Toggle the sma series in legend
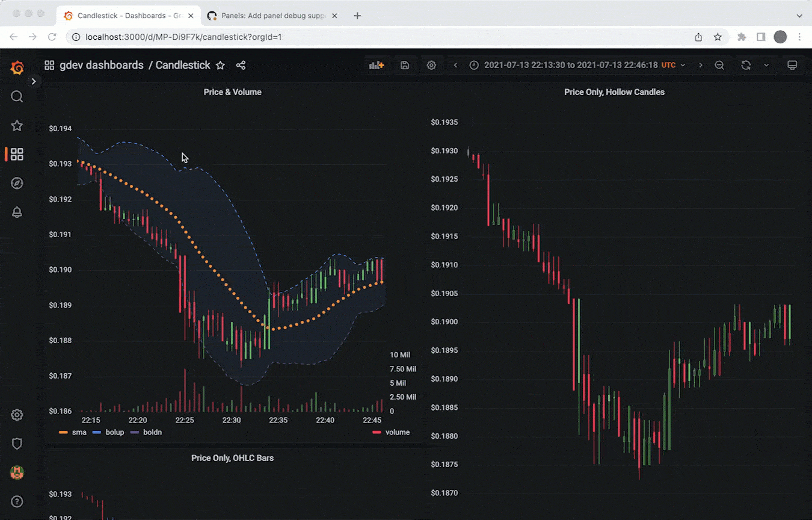812x520 pixels. pyautogui.click(x=79, y=432)
